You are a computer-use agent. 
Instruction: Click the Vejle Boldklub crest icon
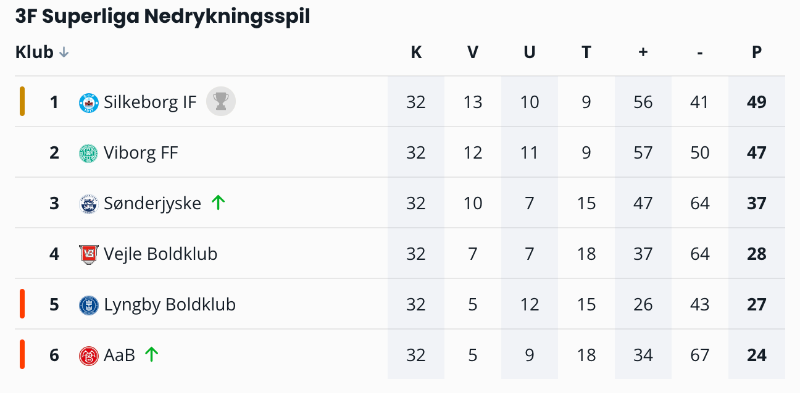[89, 254]
